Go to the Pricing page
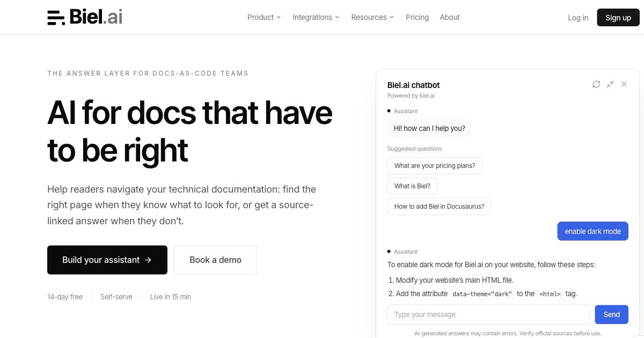 pos(417,17)
